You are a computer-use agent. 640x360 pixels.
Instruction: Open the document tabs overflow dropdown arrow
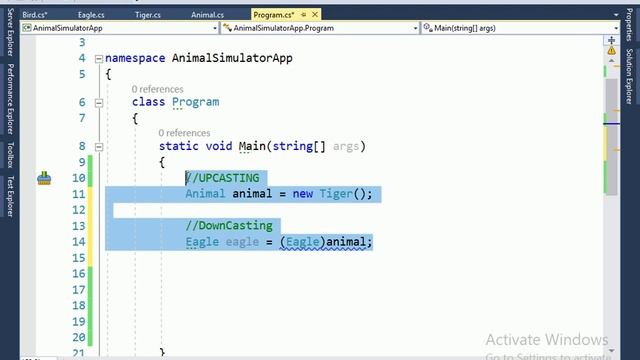pyautogui.click(x=616, y=15)
